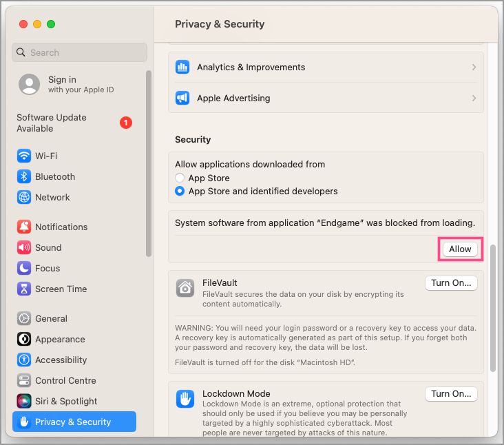Open the Notifications bell icon
504x445 pixels.
24,227
